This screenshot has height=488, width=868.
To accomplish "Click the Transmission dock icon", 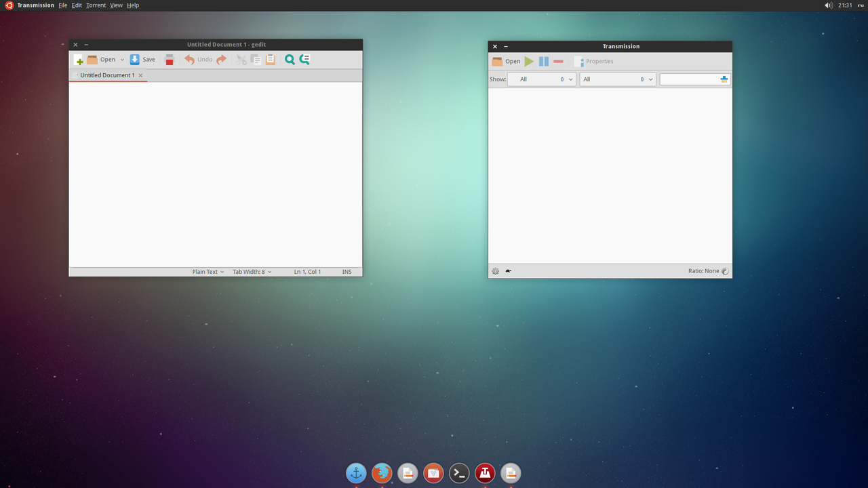I will [485, 473].
